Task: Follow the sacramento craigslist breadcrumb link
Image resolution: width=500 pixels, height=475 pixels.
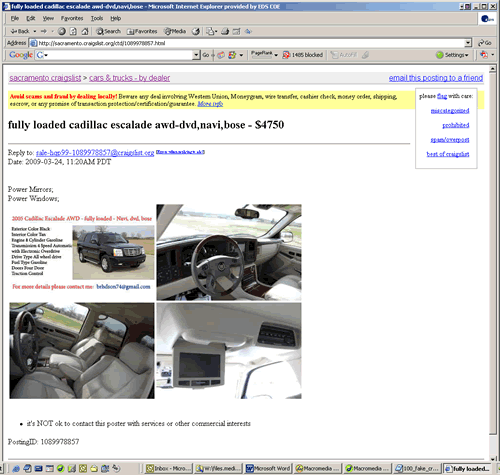Action: tap(45, 78)
